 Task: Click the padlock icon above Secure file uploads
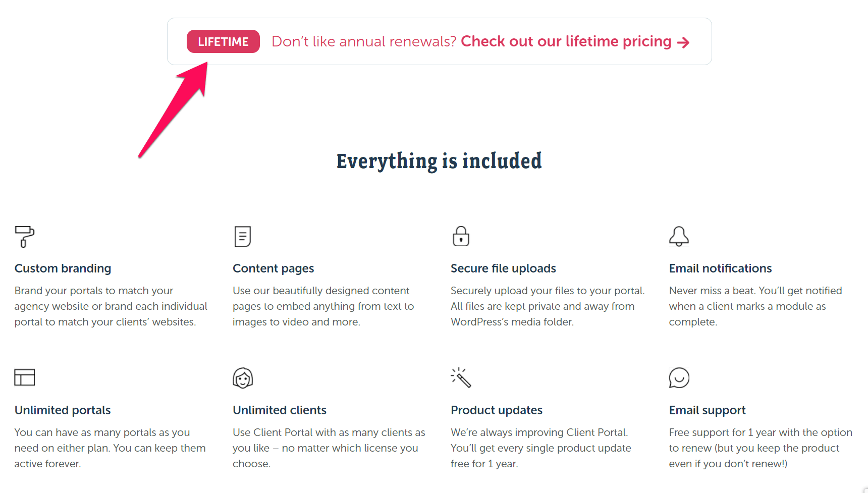pos(461,236)
